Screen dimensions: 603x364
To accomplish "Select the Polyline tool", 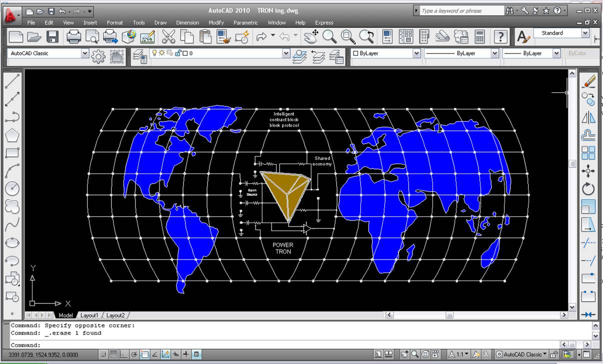I will 12,117.
